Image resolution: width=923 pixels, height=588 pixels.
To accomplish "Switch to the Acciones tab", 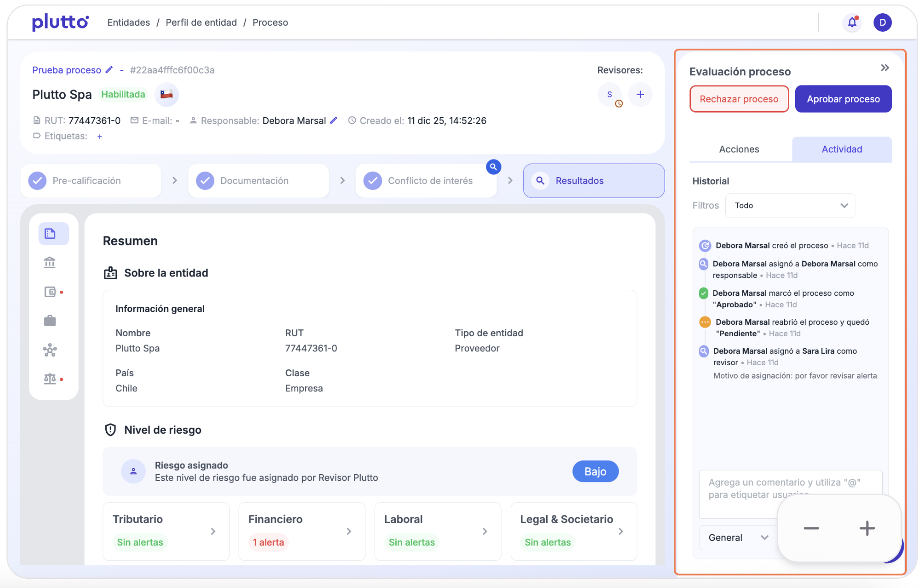I will point(739,149).
